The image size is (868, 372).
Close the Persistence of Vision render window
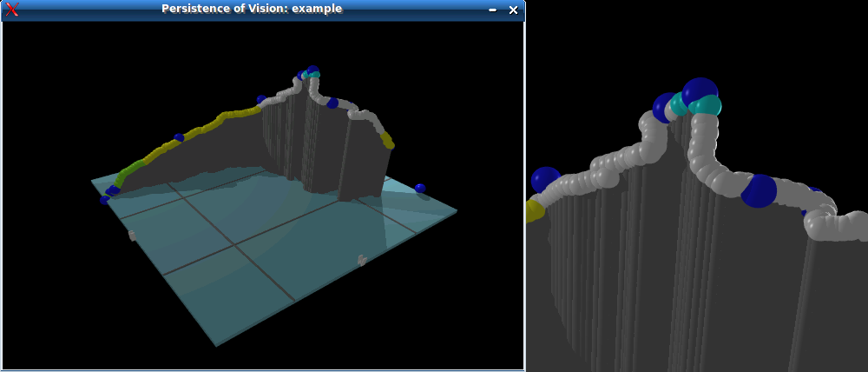point(513,10)
